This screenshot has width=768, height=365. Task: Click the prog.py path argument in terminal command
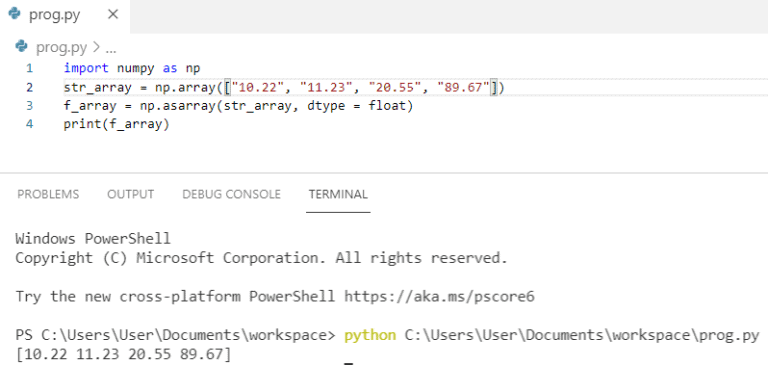[x=581, y=335]
